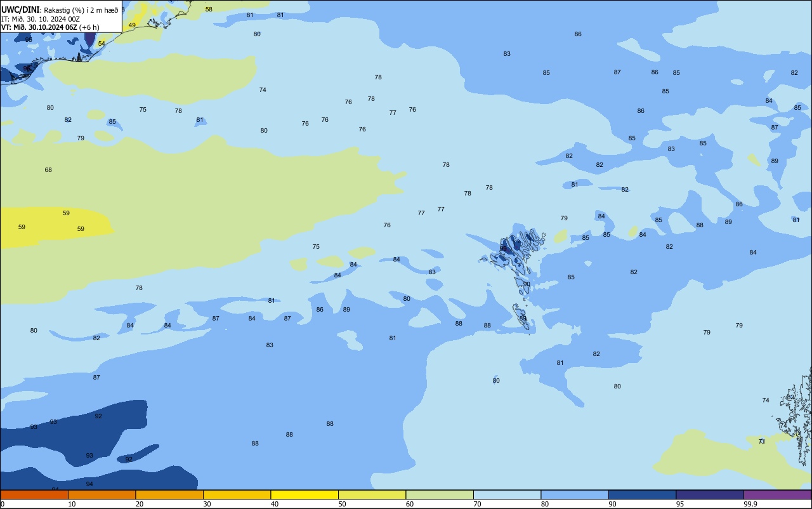Select the pale blue 70–80 legend swatch
This screenshot has width=812, height=509.
[x=507, y=494]
